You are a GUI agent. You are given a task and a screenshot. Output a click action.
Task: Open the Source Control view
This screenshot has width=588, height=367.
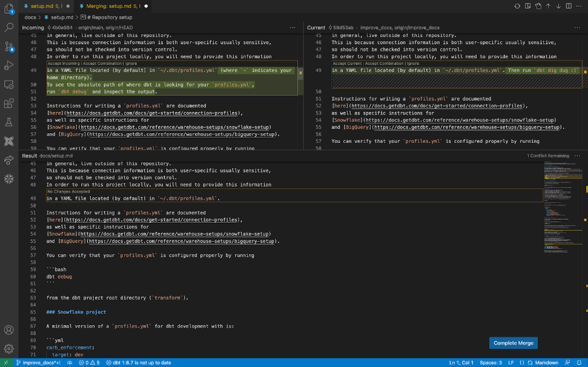(8, 47)
